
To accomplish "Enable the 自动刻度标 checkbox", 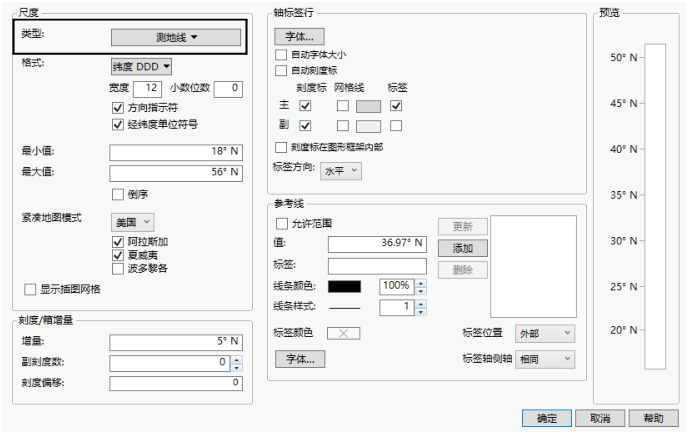I will [281, 70].
